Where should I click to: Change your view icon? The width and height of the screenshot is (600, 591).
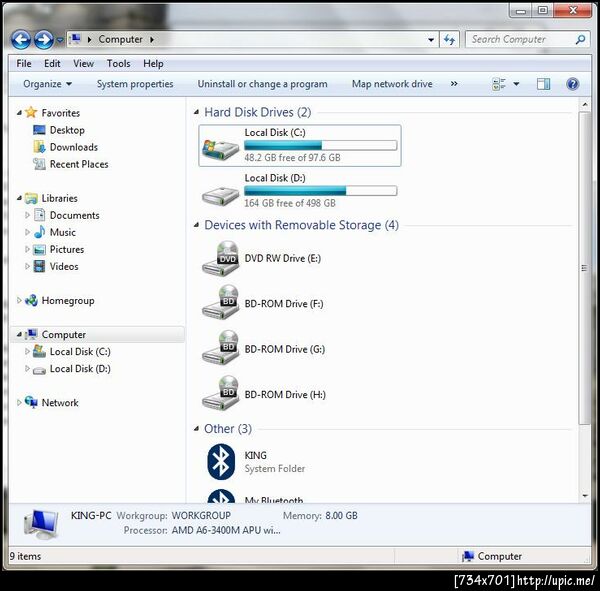499,84
